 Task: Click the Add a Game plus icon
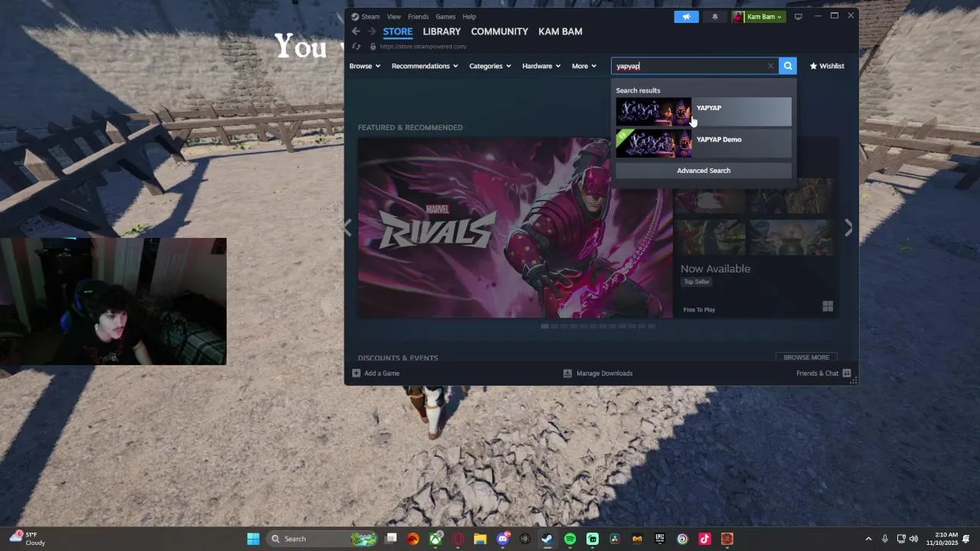click(x=356, y=373)
